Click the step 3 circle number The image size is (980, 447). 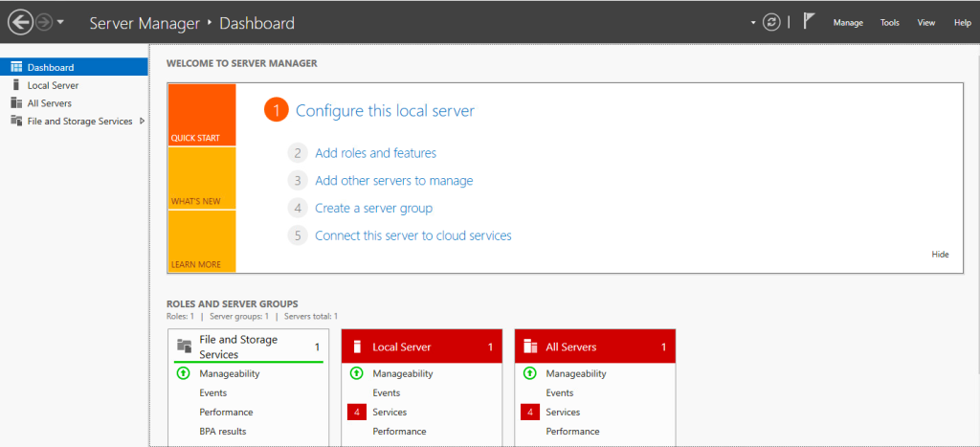(x=299, y=181)
